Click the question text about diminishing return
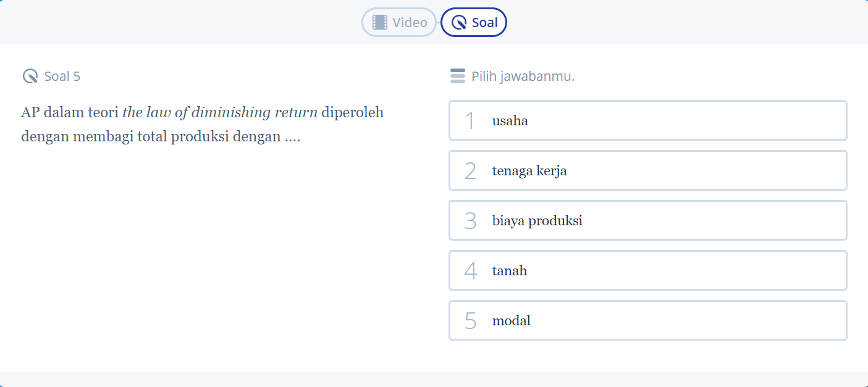Image resolution: width=868 pixels, height=387 pixels. [x=203, y=123]
